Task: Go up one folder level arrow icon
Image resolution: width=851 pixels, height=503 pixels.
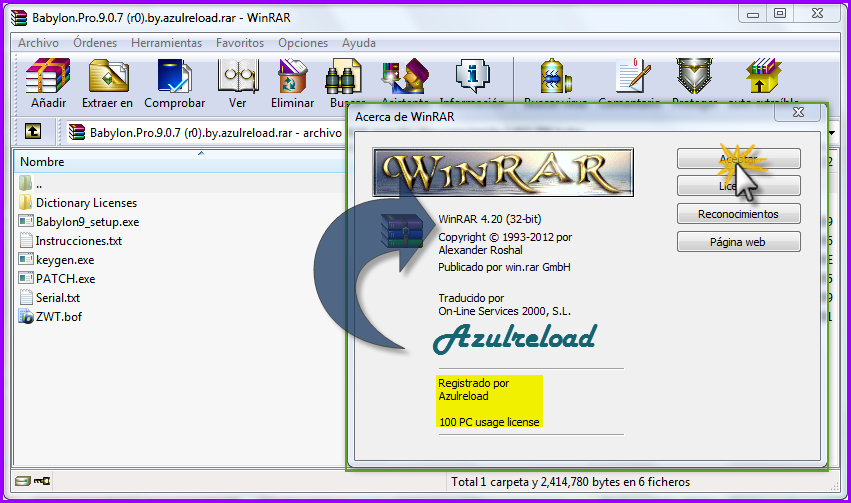Action: (x=33, y=132)
